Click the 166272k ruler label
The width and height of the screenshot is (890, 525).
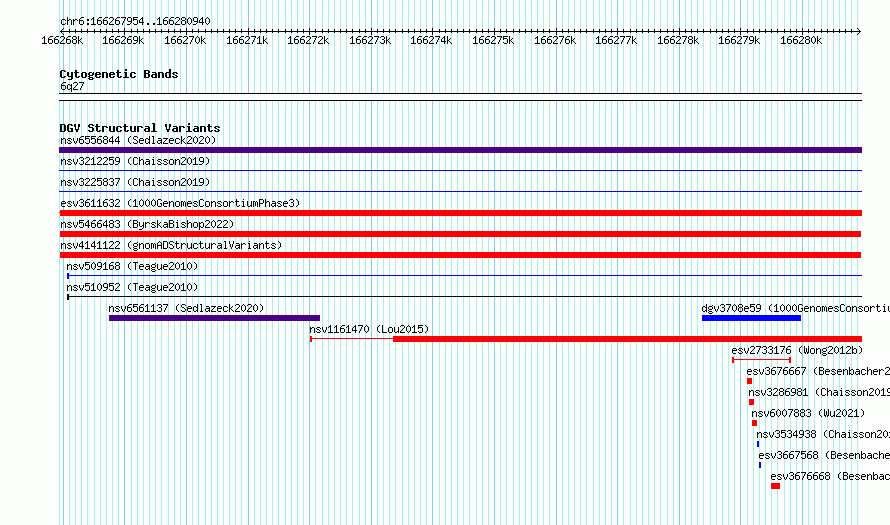[x=308, y=40]
